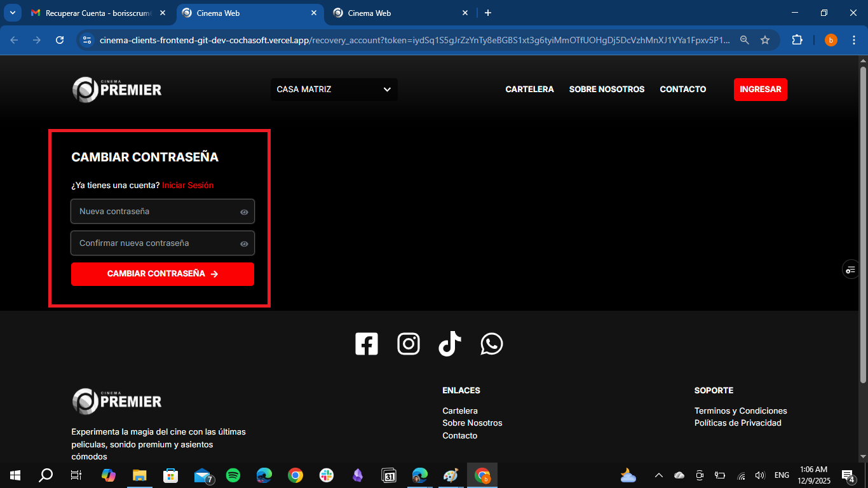Open the Facebook social icon
868x488 pixels.
click(367, 344)
